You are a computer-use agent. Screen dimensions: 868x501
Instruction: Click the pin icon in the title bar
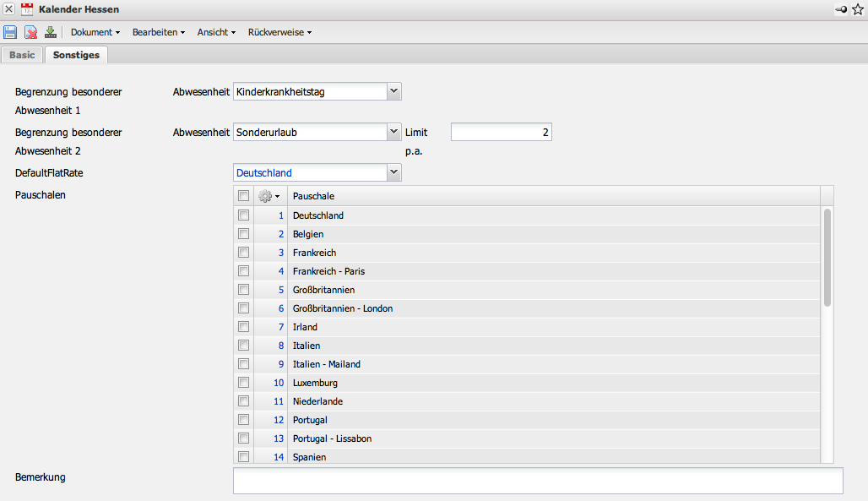tap(840, 9)
